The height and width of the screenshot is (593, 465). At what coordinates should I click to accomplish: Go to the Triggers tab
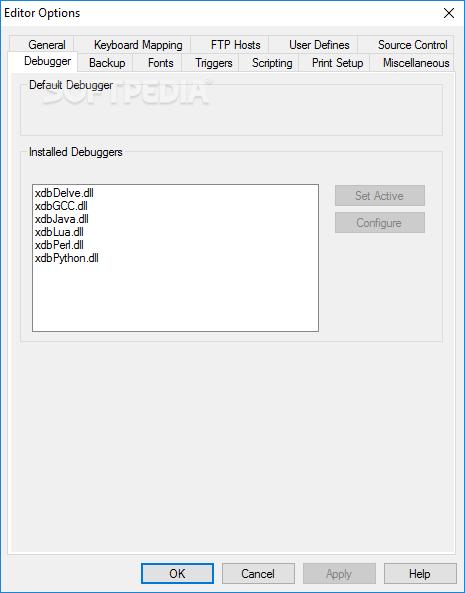coord(210,63)
